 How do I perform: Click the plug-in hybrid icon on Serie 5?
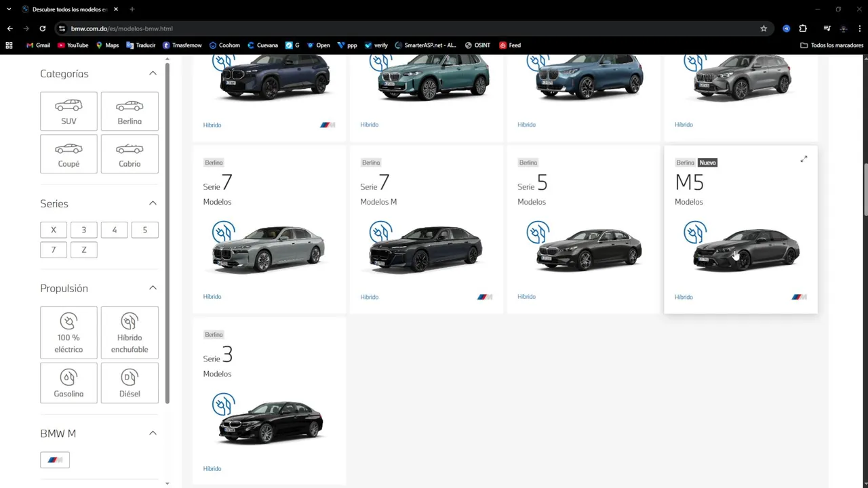point(538,232)
